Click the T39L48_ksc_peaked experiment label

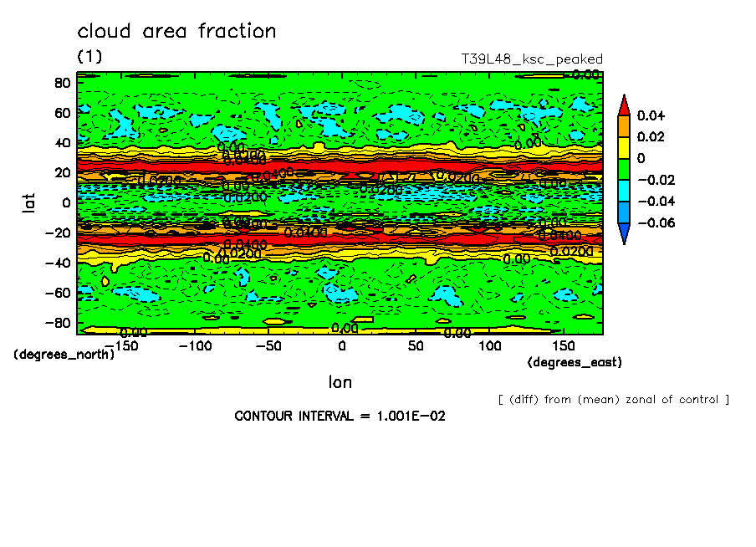coord(532,59)
